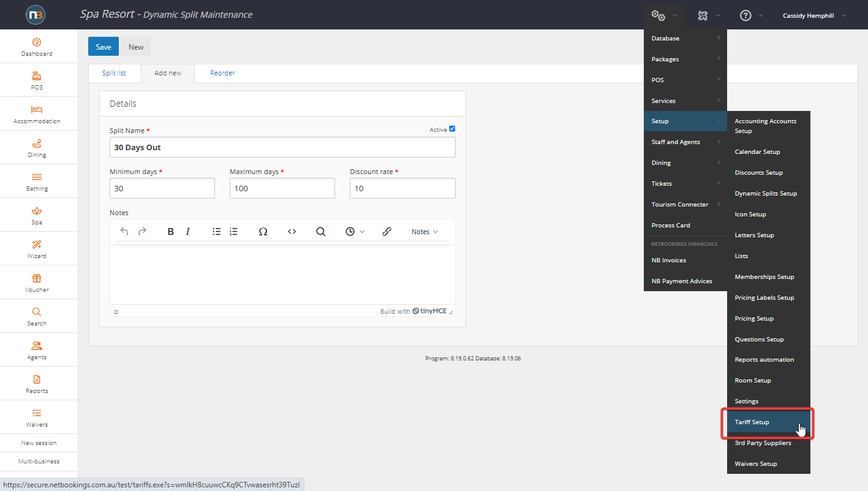Click the find and replace magnifier icon

(320, 232)
